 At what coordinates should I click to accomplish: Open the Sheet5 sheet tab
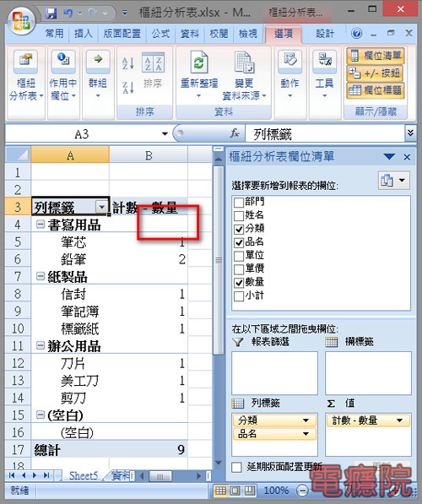[x=84, y=475]
